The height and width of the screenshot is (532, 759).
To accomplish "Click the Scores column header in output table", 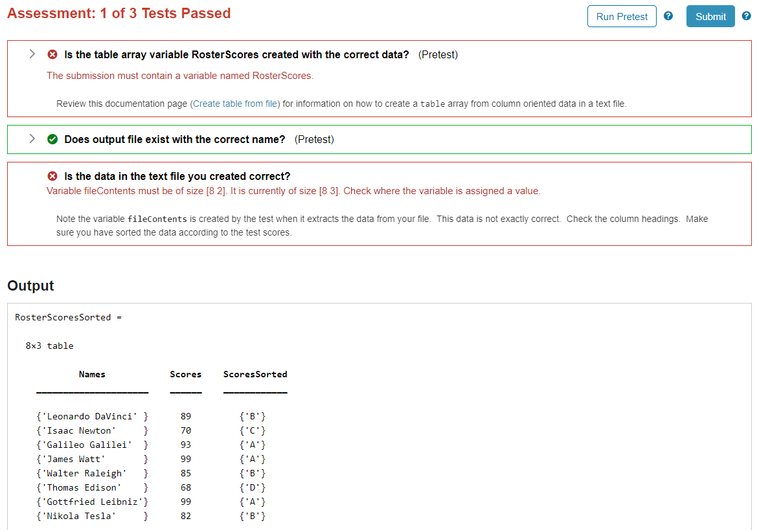I will point(186,374).
